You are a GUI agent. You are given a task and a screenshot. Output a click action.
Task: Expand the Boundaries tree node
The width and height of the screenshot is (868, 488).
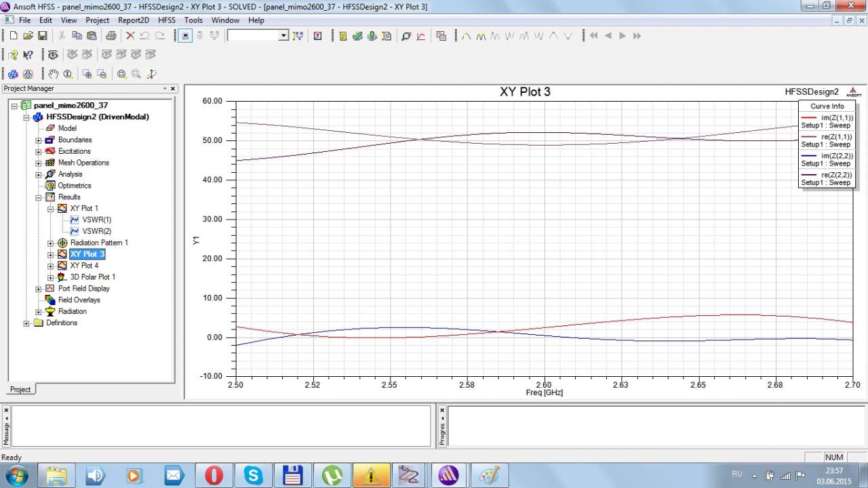pyautogui.click(x=39, y=140)
